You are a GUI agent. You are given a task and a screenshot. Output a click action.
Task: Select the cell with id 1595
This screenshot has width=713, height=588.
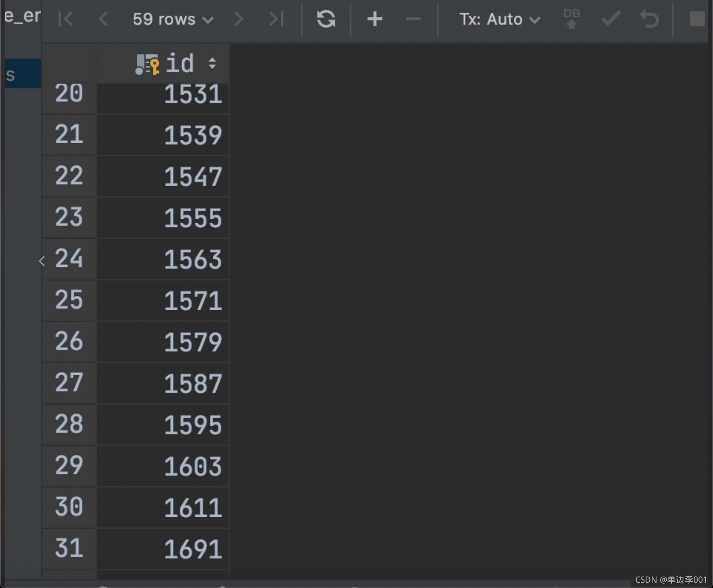(x=163, y=425)
